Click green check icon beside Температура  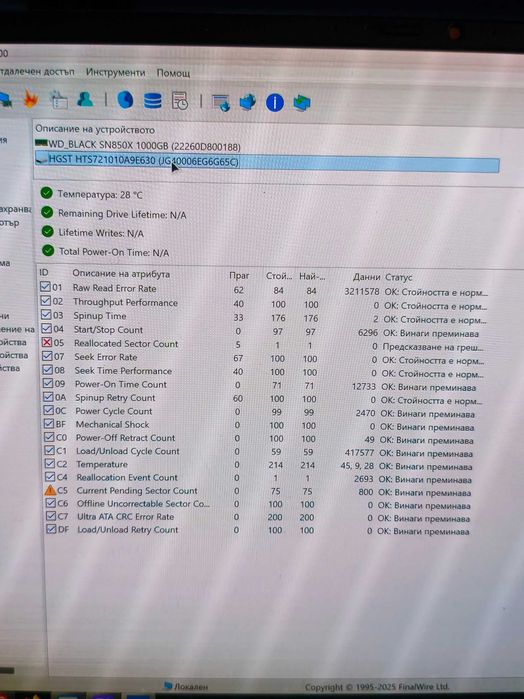(46, 193)
